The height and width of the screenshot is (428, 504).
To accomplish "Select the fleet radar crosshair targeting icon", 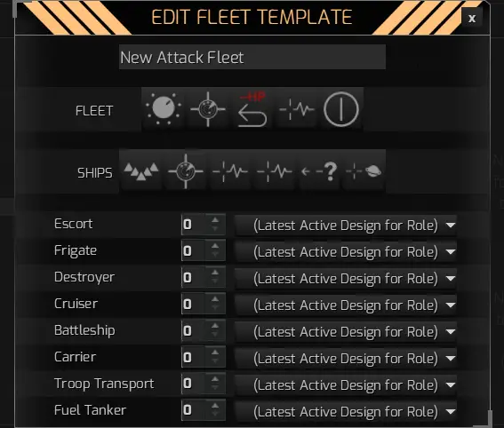I will point(208,108).
